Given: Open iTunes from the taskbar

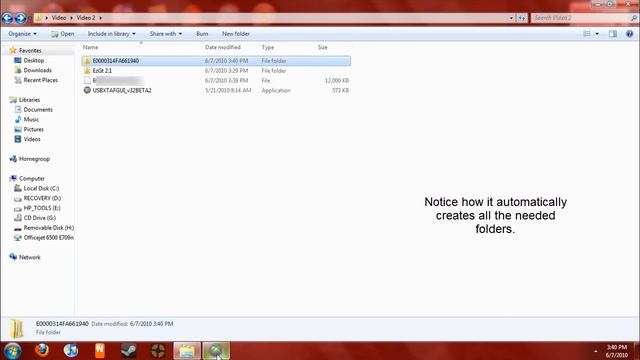Looking at the screenshot, I should 71,351.
